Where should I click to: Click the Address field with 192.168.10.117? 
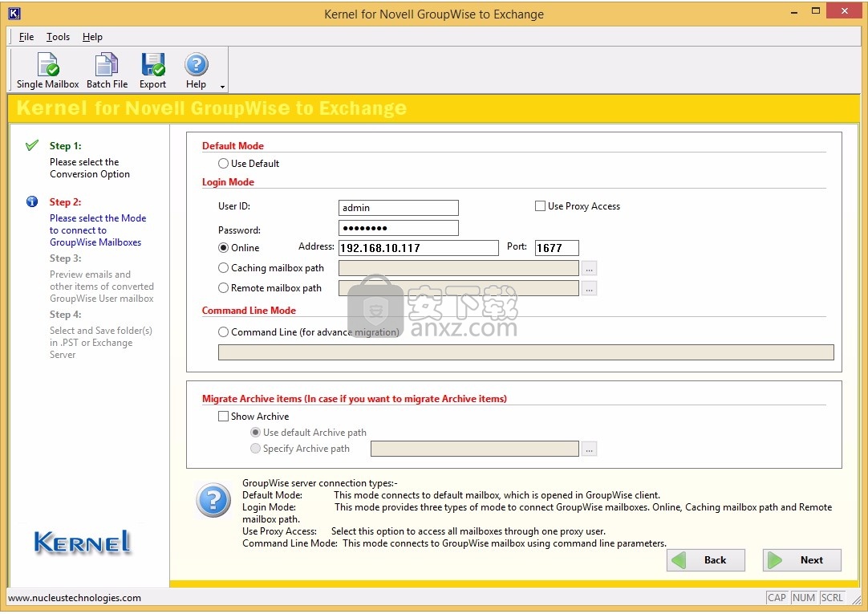pyautogui.click(x=418, y=248)
